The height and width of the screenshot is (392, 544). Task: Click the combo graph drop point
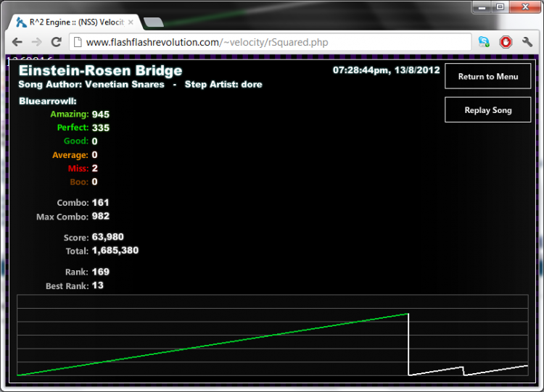(x=408, y=314)
